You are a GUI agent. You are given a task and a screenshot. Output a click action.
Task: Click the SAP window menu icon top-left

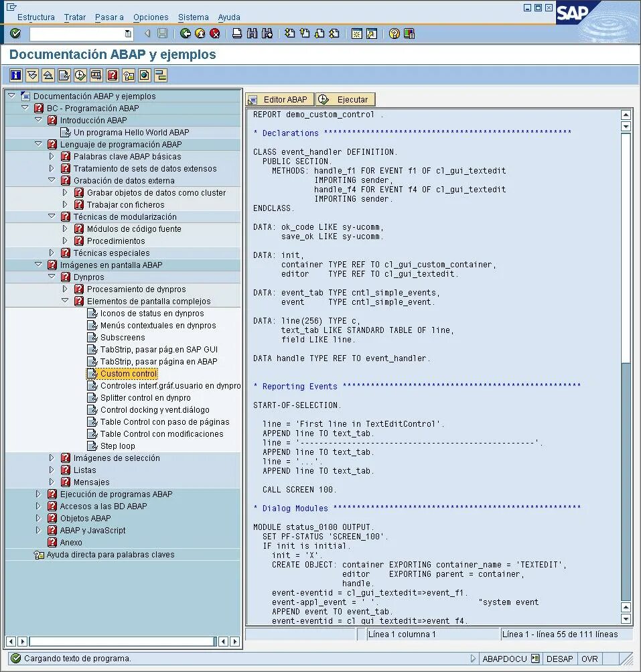point(11,7)
